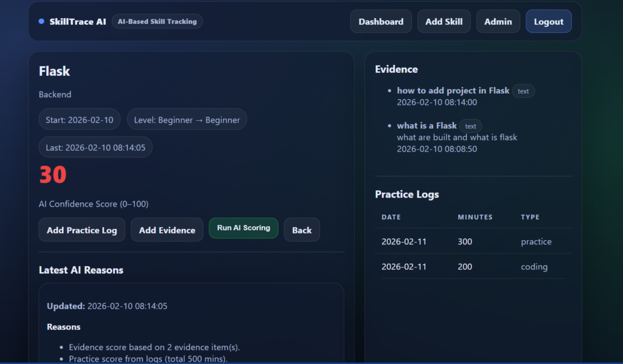Navigate to the Add Skill page

pyautogui.click(x=444, y=21)
